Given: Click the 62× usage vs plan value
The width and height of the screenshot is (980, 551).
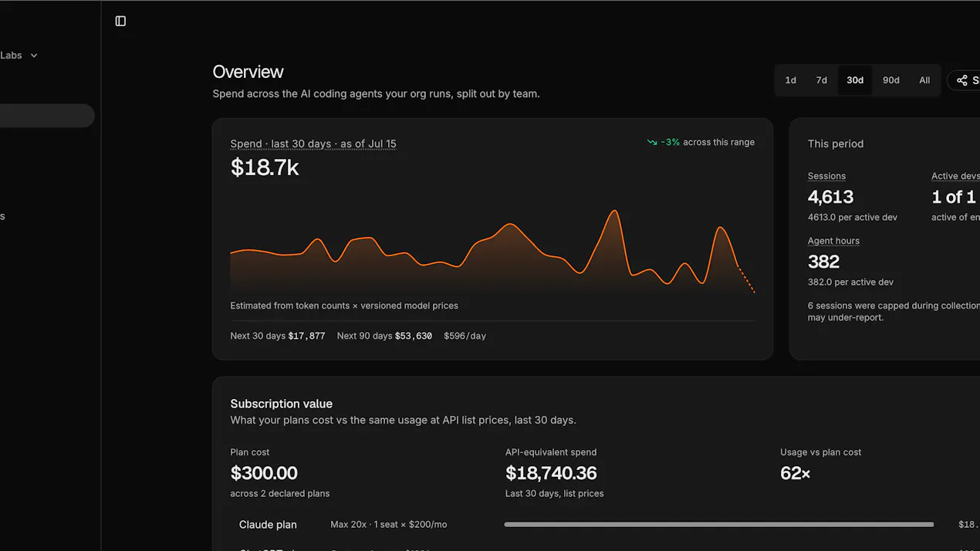Looking at the screenshot, I should click(796, 473).
